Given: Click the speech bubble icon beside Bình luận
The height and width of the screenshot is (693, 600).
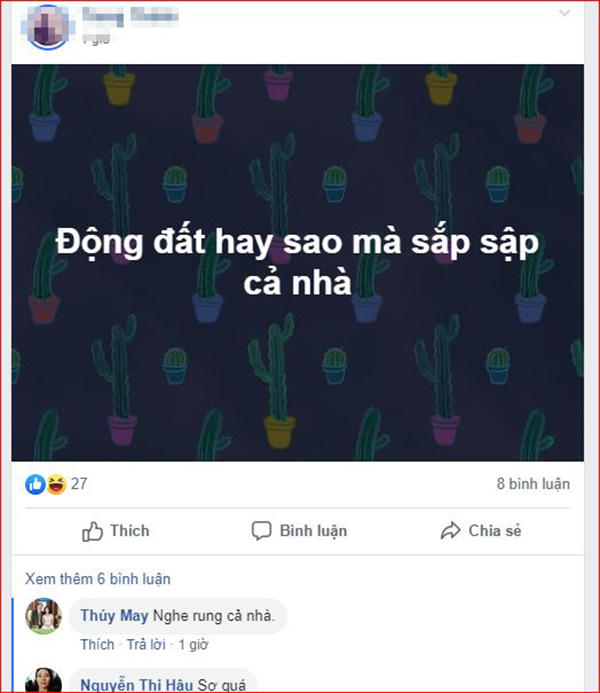Looking at the screenshot, I should [x=262, y=531].
